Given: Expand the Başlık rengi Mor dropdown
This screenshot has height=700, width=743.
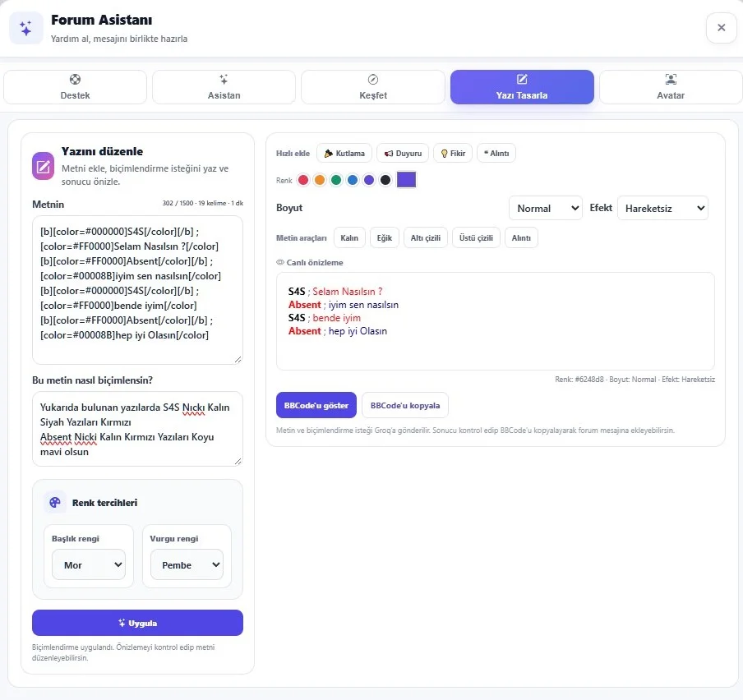Looking at the screenshot, I should pyautogui.click(x=89, y=564).
